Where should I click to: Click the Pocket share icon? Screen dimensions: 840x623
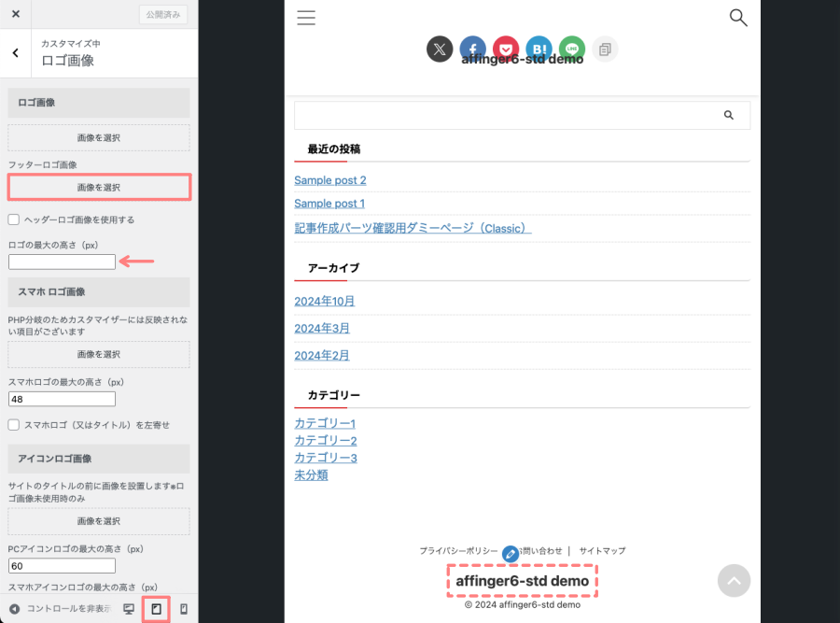point(506,49)
